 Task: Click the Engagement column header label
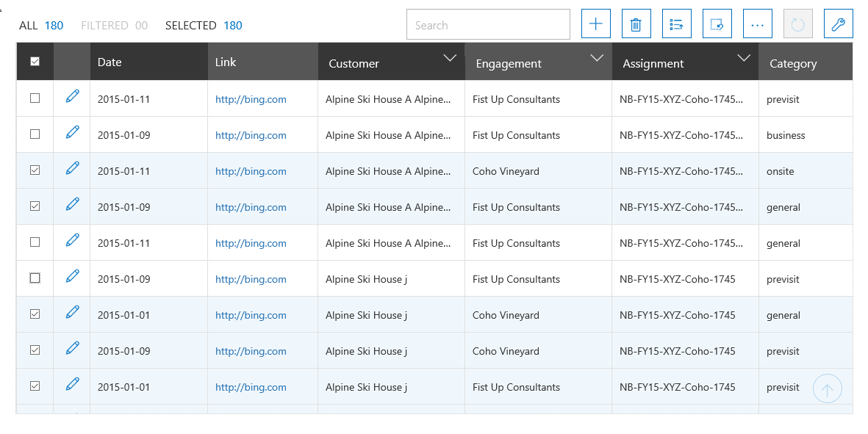click(508, 64)
